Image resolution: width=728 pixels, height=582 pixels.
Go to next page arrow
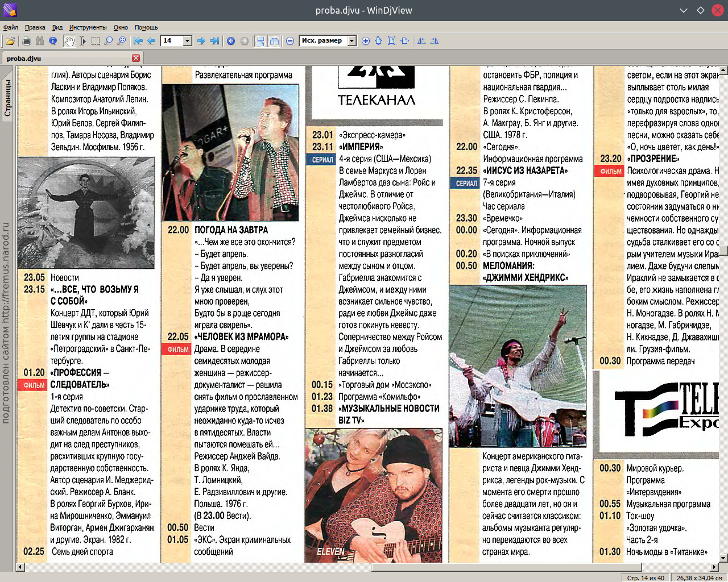pos(201,41)
